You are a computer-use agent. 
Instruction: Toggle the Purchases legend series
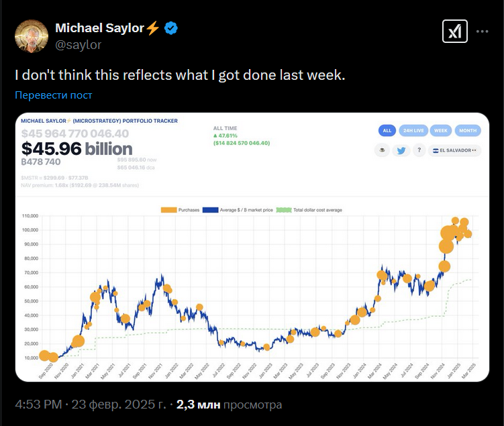click(181, 210)
